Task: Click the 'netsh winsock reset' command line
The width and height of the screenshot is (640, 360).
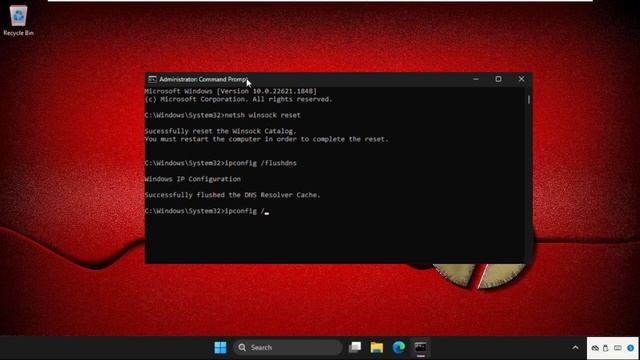Action: click(222, 115)
